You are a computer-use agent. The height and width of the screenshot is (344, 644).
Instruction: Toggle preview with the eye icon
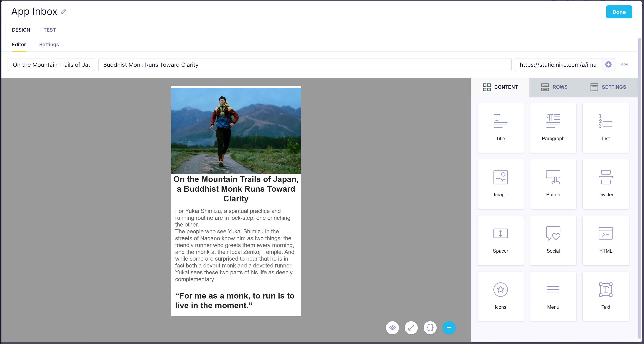[392, 327]
